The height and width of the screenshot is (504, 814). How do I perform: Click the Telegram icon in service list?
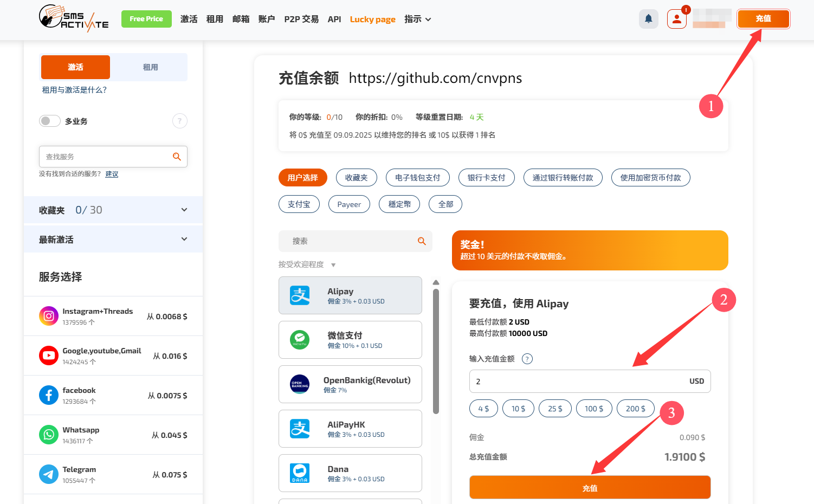49,474
